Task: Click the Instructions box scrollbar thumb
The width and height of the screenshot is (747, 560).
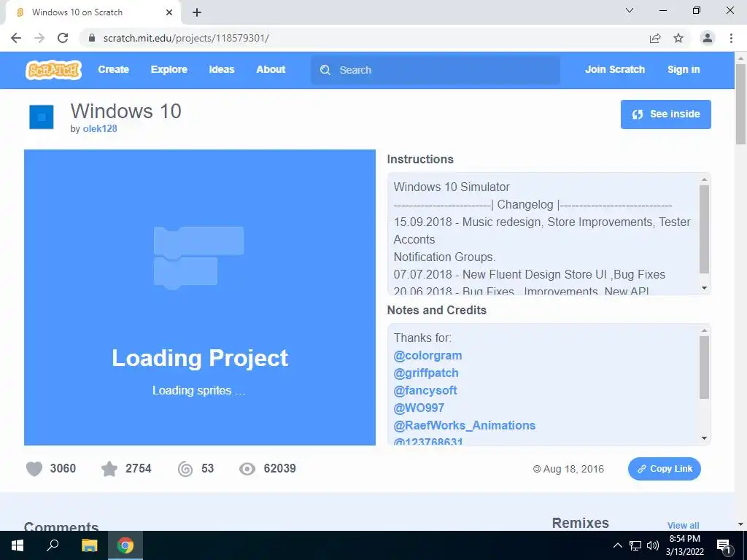Action: [704, 229]
